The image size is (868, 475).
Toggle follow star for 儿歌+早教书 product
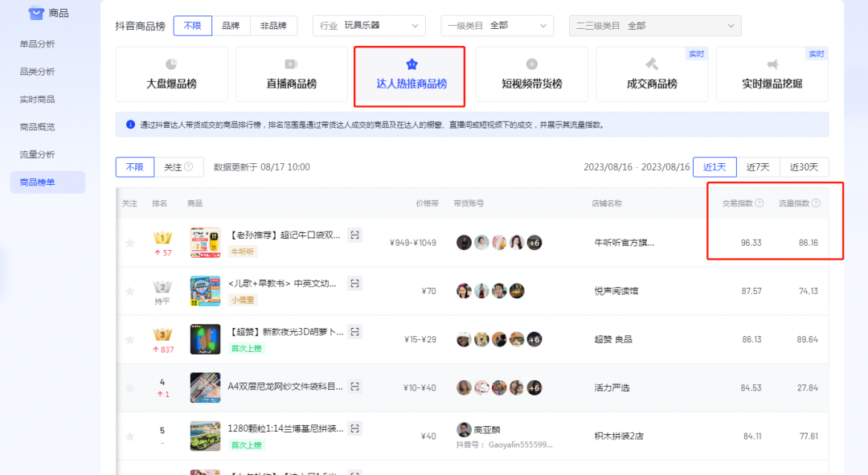130,291
